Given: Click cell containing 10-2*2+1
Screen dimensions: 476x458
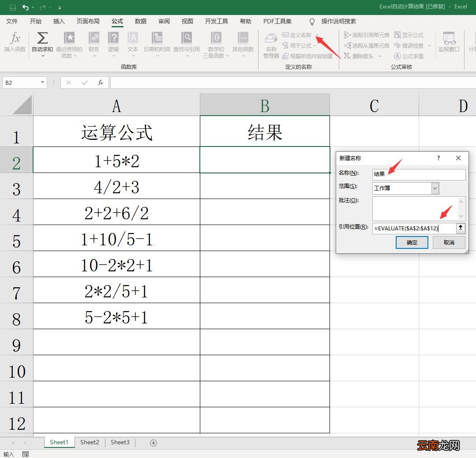Looking at the screenshot, I should pos(116,264).
